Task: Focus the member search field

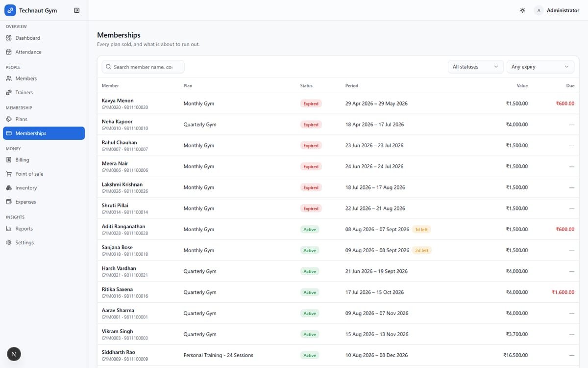Action: tap(143, 67)
